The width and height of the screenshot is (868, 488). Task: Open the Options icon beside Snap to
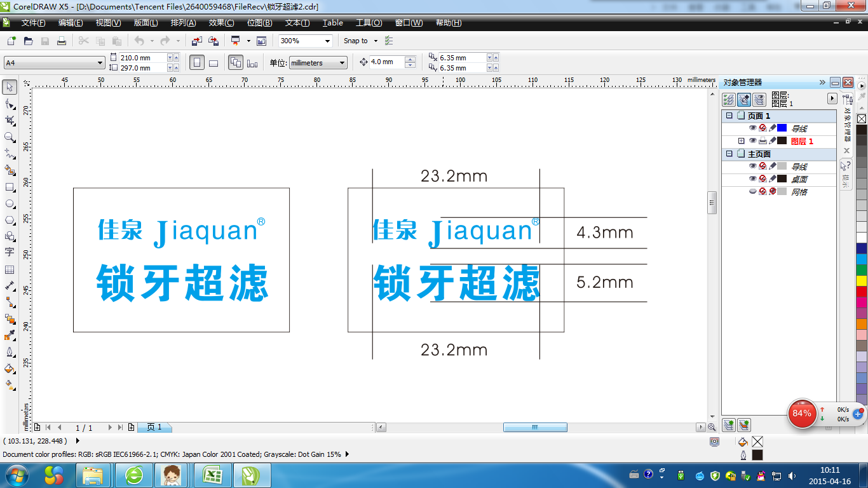(390, 41)
